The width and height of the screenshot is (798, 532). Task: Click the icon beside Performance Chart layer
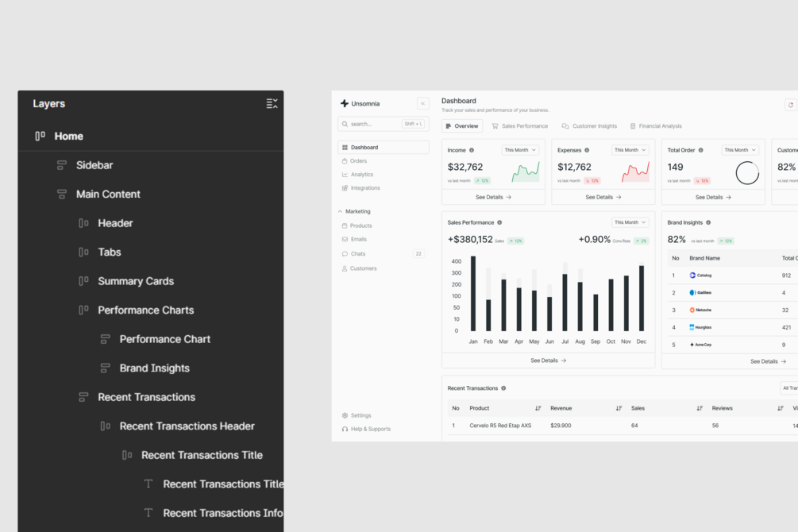(106, 339)
